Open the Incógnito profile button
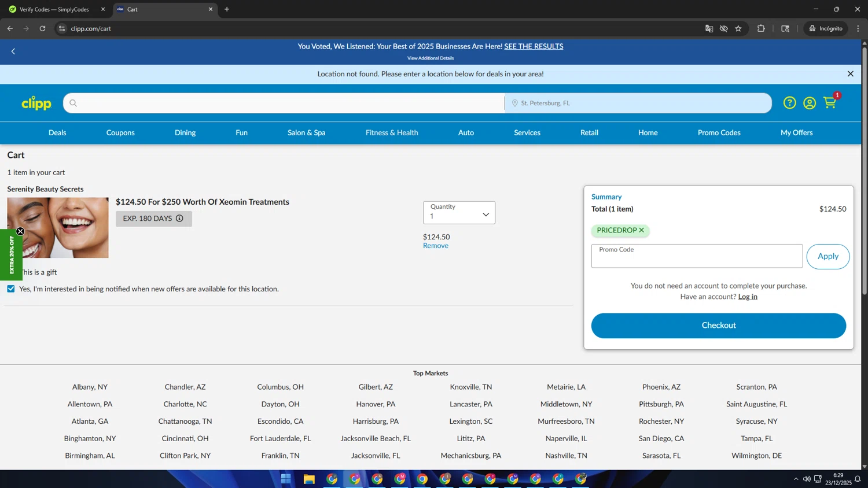 click(x=826, y=28)
